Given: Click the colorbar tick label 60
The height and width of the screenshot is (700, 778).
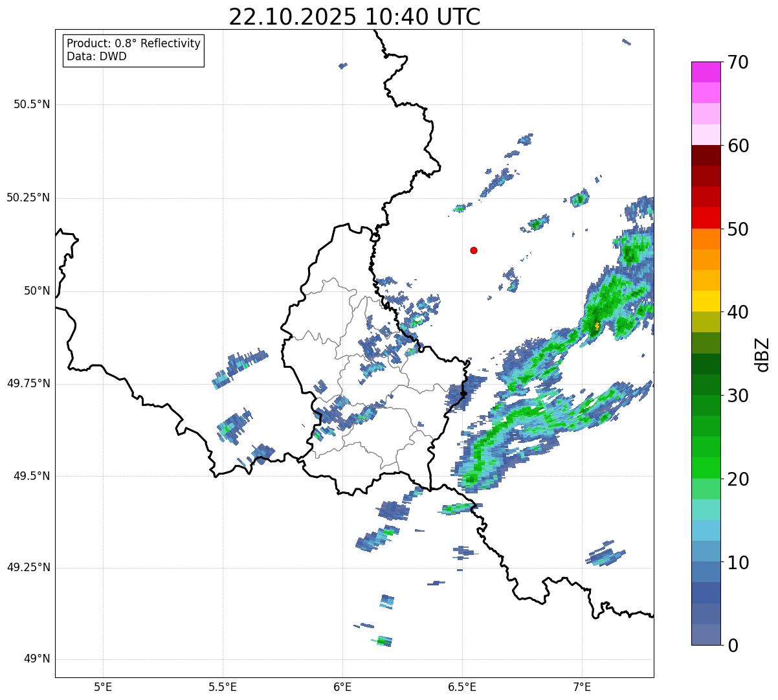Looking at the screenshot, I should click(738, 146).
